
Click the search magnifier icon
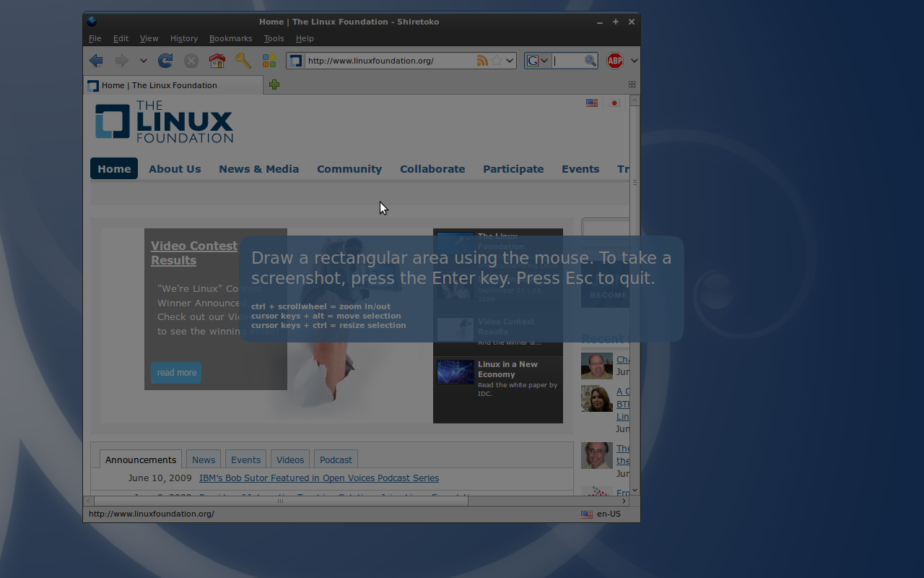[x=590, y=61]
